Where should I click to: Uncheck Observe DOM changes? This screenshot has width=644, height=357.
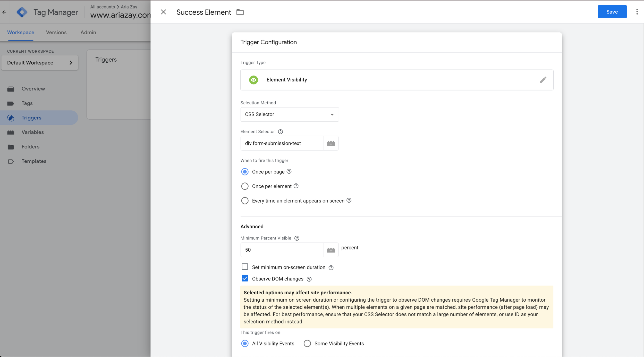245,278
